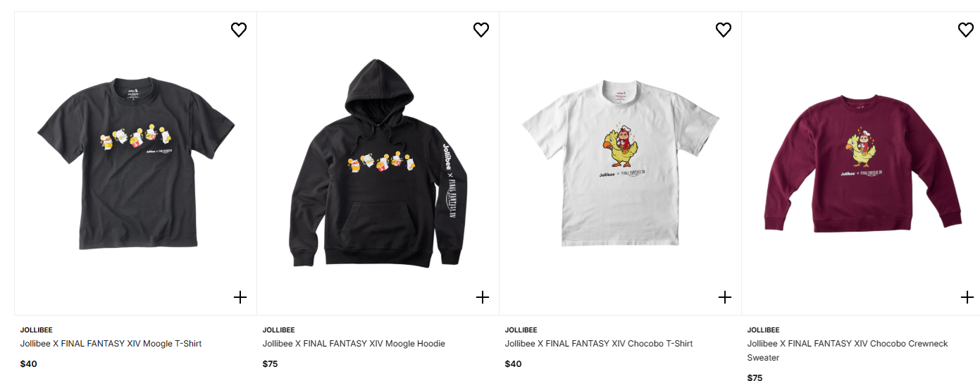Open Jollibee X FINAL FANTASY XIV Moogle T-Shirt link

click(x=111, y=344)
